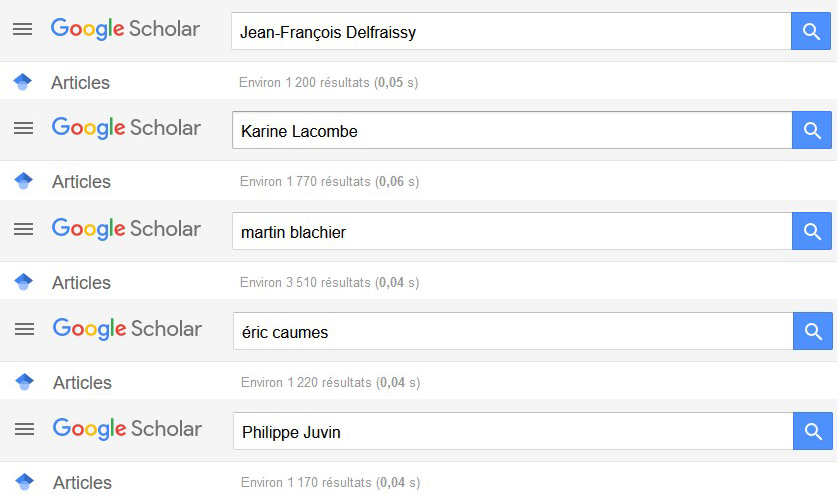Click the Philippe Juvin search field
This screenshot has height=500, width=837.
pyautogui.click(x=513, y=431)
